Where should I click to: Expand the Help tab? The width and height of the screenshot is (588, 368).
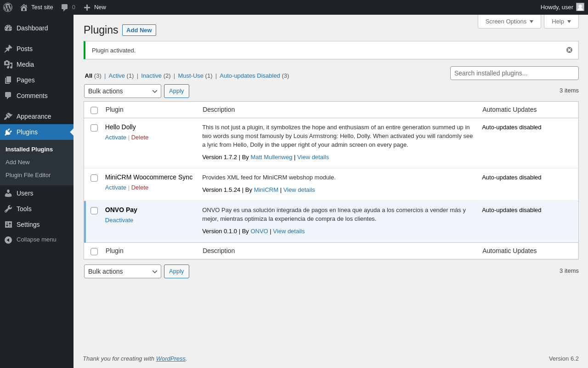(x=561, y=21)
